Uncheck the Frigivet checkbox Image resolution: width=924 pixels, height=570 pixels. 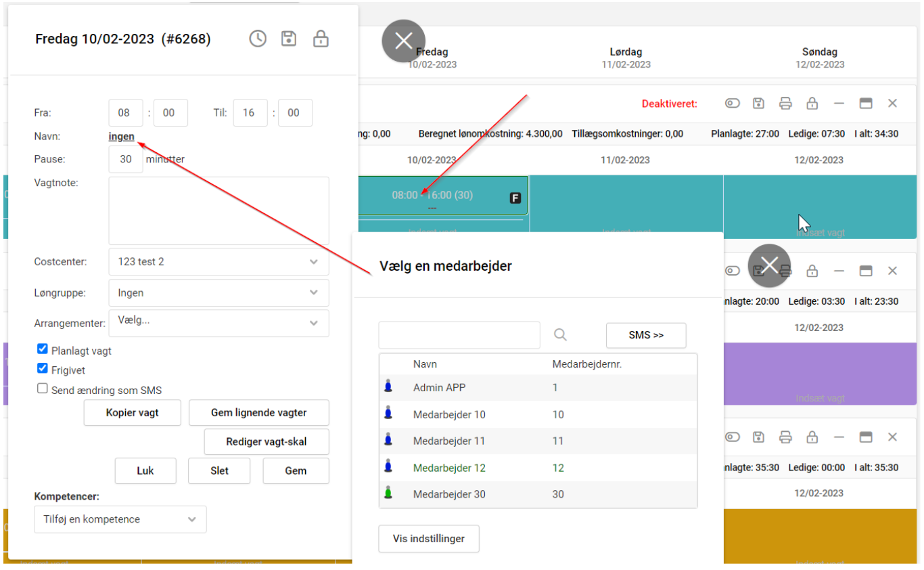(43, 370)
